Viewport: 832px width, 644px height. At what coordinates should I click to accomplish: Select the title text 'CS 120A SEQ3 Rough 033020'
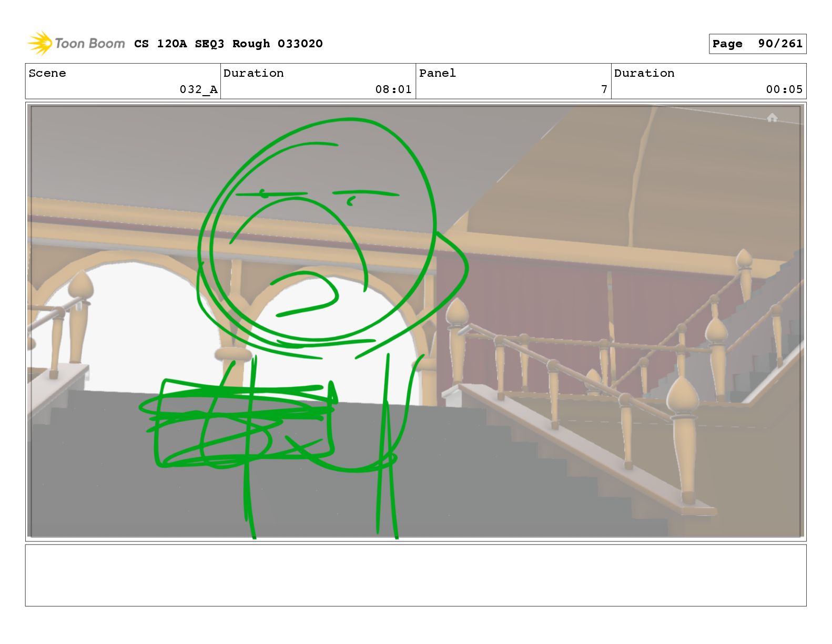pyautogui.click(x=228, y=44)
